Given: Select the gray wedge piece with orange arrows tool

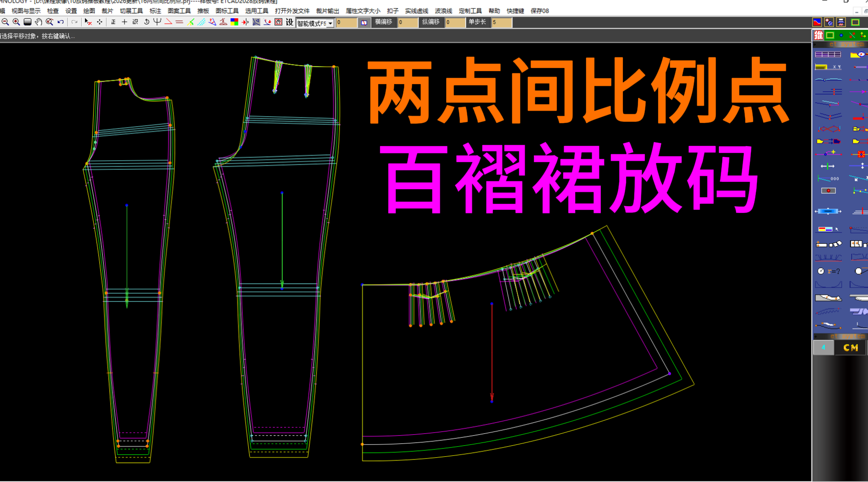Looking at the screenshot, I should click(x=828, y=298).
